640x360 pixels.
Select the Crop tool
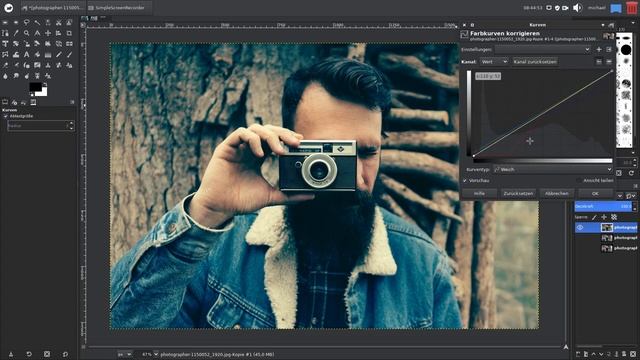69,33
